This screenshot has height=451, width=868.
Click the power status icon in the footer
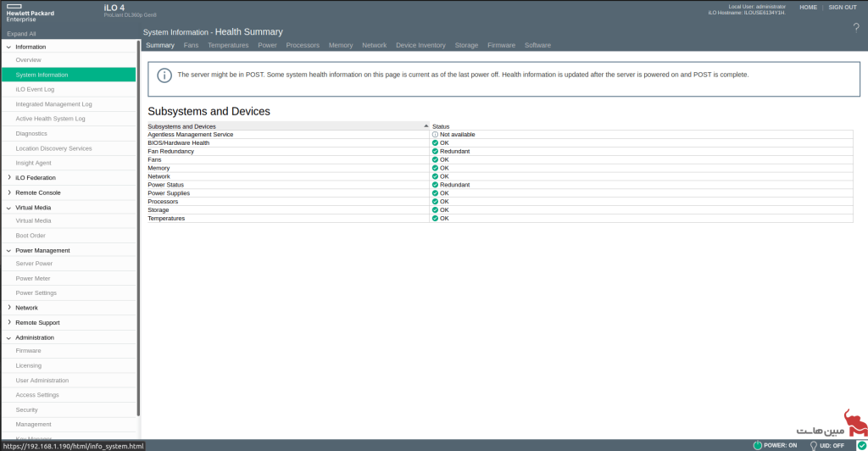(x=757, y=445)
